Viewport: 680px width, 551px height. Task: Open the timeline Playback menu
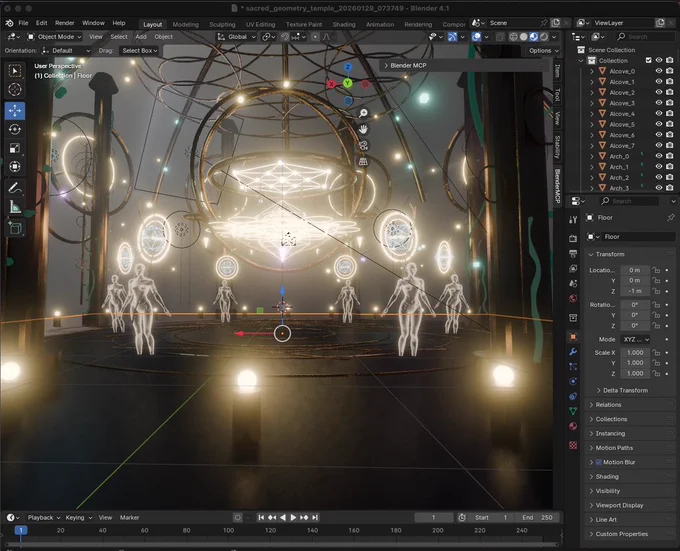(x=44, y=518)
